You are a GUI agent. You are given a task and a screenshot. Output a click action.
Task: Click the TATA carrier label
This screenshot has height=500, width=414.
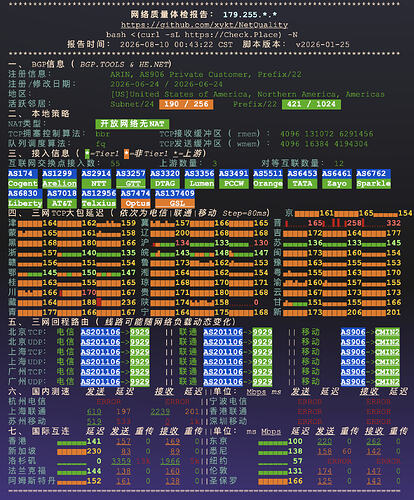pos(302,183)
